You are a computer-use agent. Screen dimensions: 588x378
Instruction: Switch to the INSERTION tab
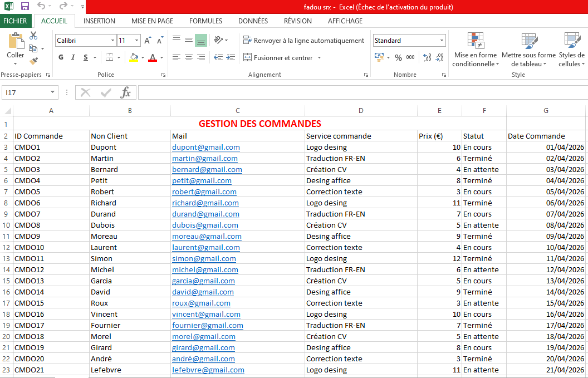point(99,21)
